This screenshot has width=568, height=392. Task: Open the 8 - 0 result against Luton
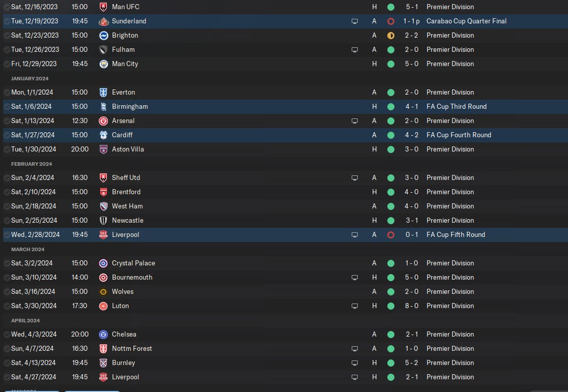click(x=412, y=306)
